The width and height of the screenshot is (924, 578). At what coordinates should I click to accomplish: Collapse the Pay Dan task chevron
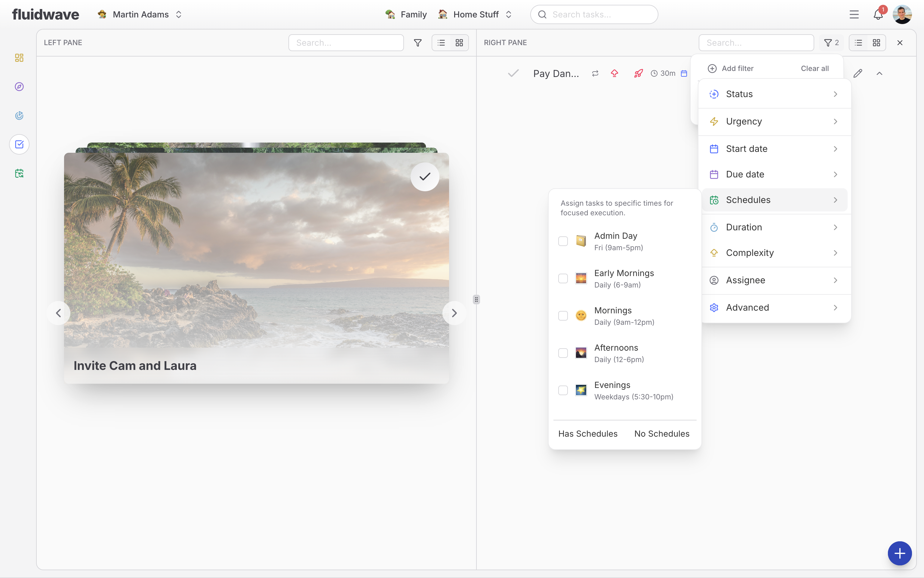pos(879,73)
